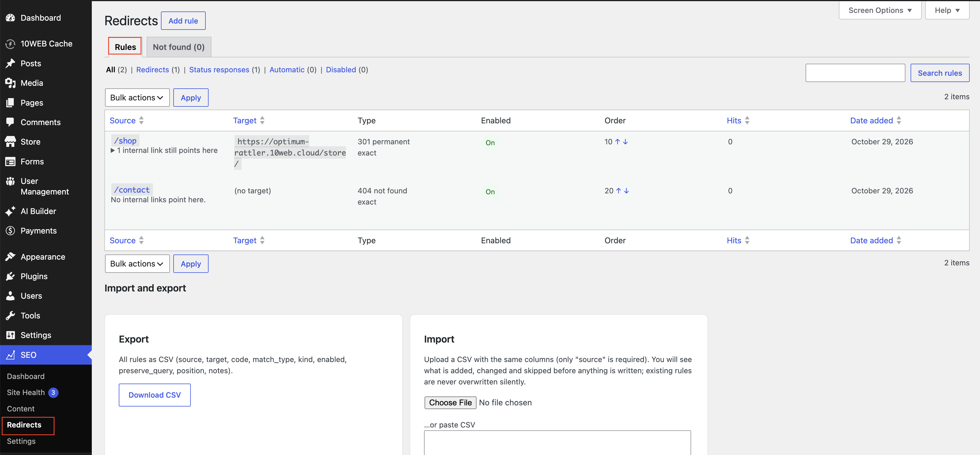Image resolution: width=980 pixels, height=455 pixels.
Task: Open Media via its camera icon
Action: tap(10, 83)
